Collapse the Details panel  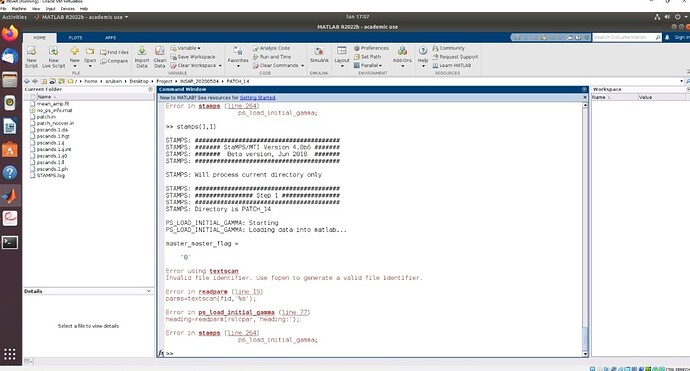pyautogui.click(x=149, y=291)
